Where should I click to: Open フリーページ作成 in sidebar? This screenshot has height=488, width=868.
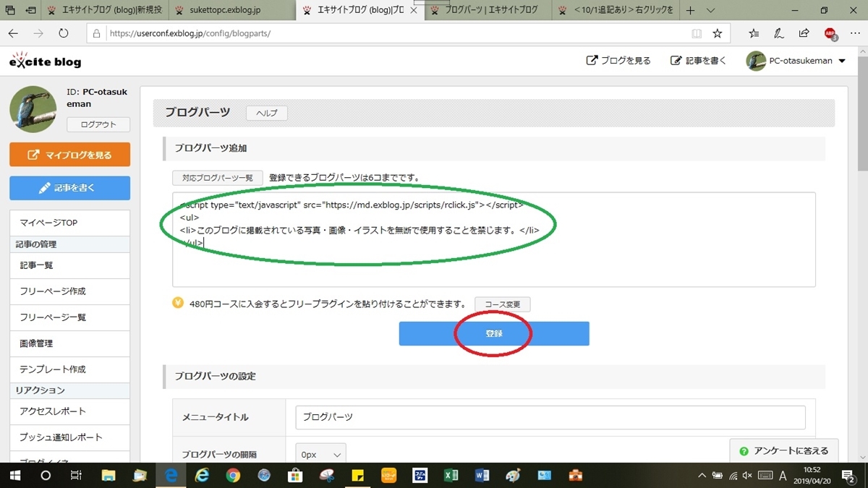tap(70, 291)
